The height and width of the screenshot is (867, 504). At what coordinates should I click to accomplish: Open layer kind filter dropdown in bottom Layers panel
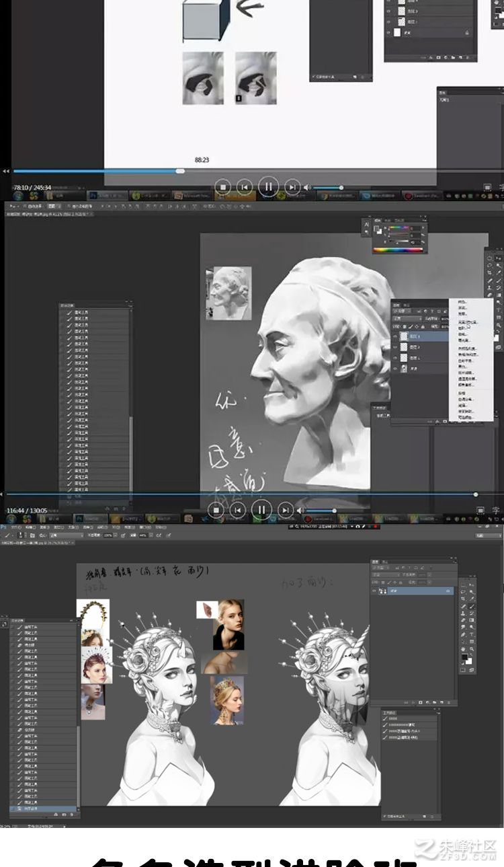380,568
